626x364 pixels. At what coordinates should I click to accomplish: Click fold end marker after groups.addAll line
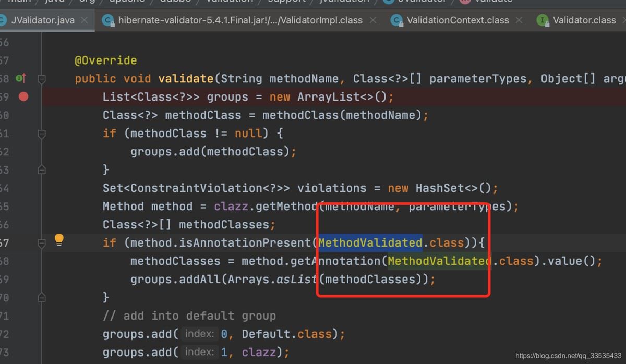click(42, 298)
